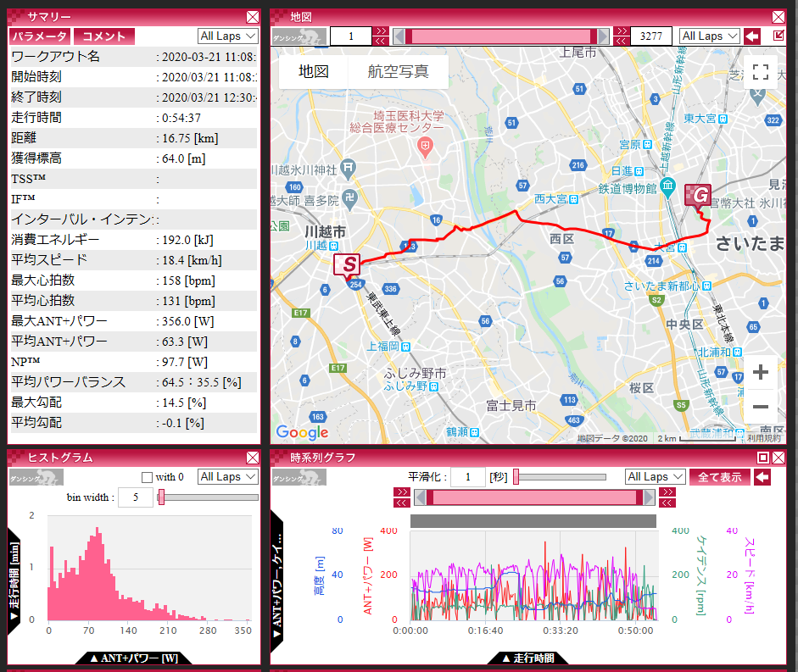Click the red back arrow in map panel
This screenshot has width=798, height=672.
[x=751, y=36]
